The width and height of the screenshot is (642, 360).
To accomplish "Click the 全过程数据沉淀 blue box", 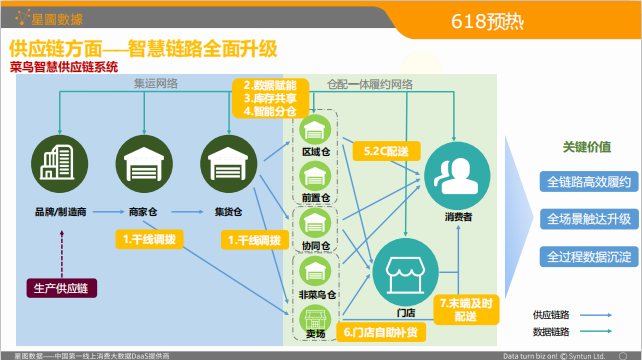I will point(589,257).
